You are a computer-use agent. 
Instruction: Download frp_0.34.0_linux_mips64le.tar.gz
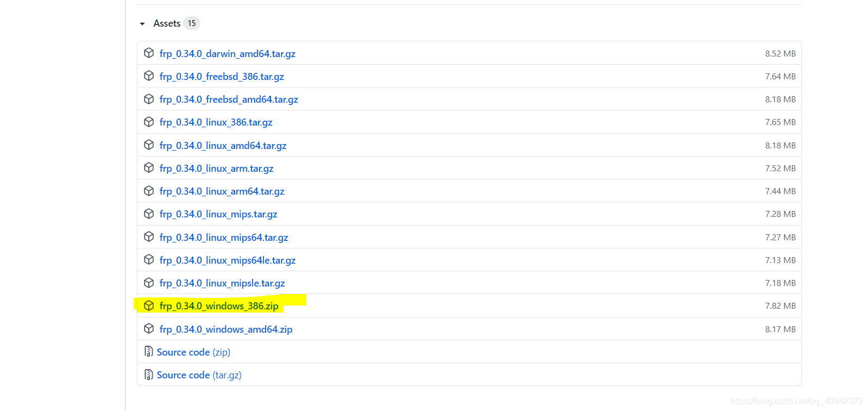tap(228, 260)
